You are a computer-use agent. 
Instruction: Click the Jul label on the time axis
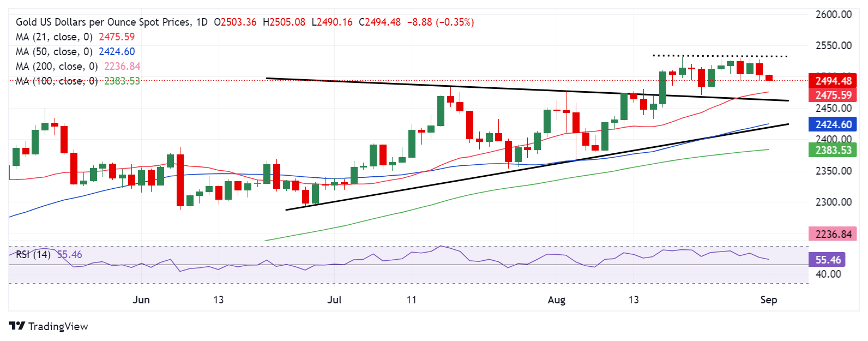click(x=334, y=300)
